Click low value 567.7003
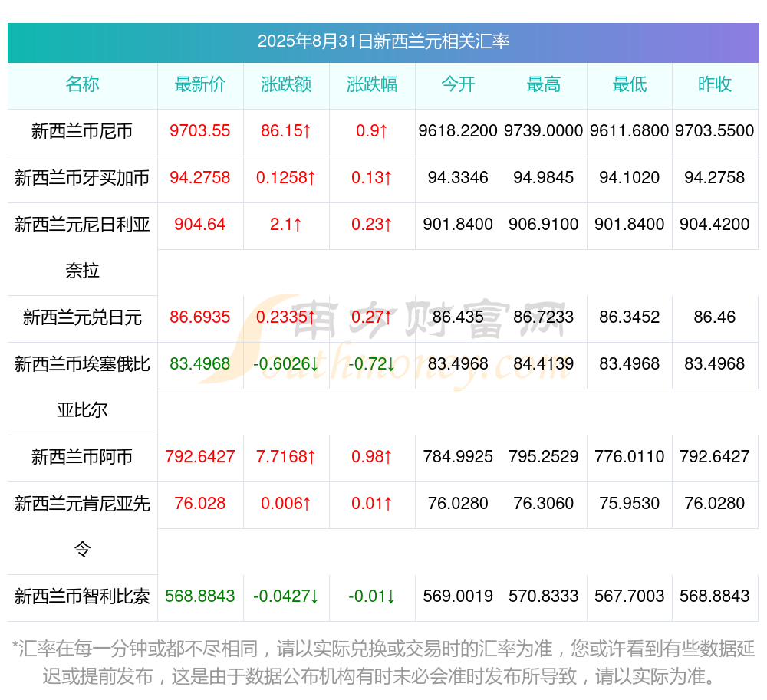The height and width of the screenshot is (700, 767). [630, 596]
